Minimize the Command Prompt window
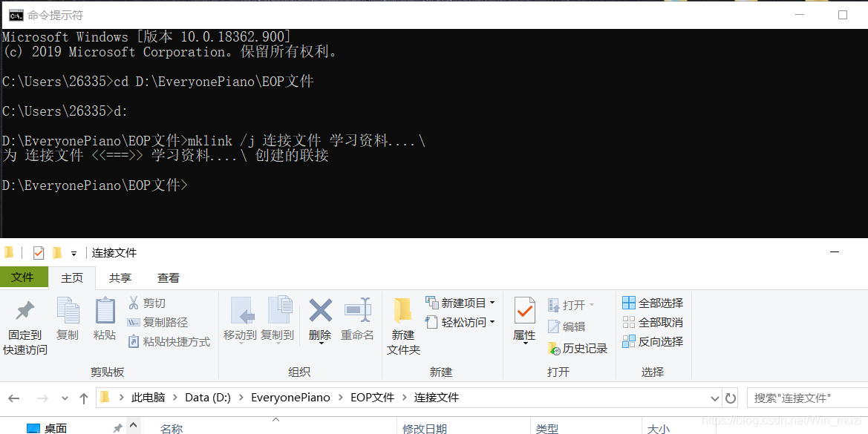Screen dimensions: 868x434 point(799,15)
